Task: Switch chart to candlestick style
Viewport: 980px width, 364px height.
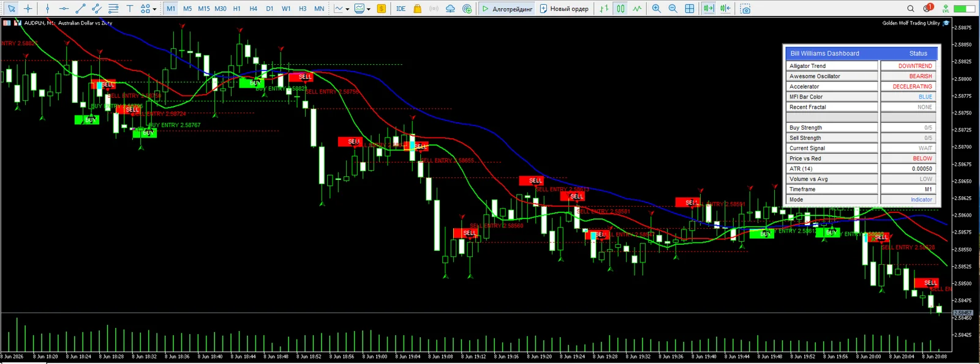Action: (x=620, y=9)
